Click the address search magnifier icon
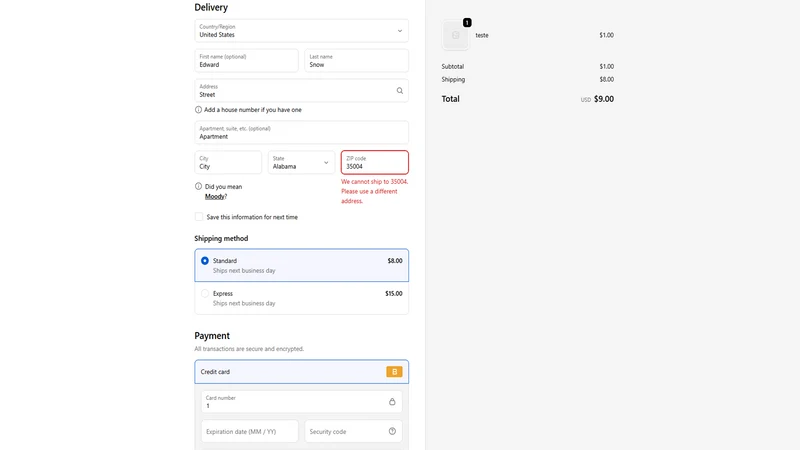Viewport: 800px width, 450px height. coord(399,91)
